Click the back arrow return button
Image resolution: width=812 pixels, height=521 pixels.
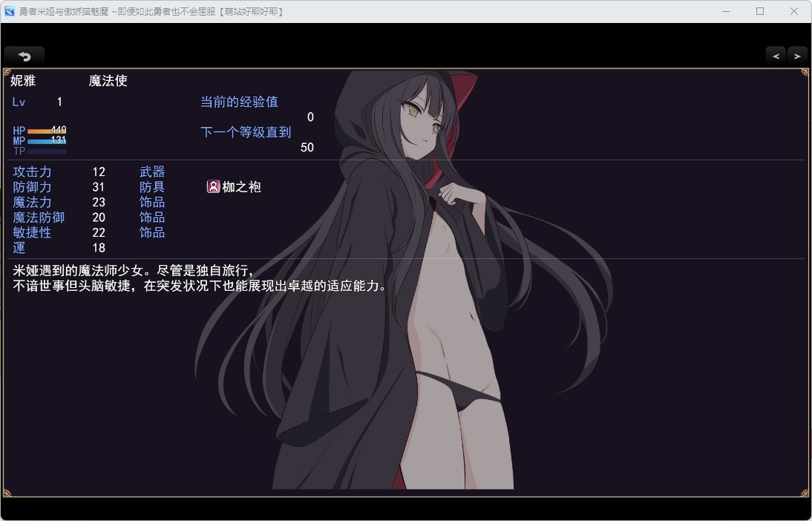24,56
